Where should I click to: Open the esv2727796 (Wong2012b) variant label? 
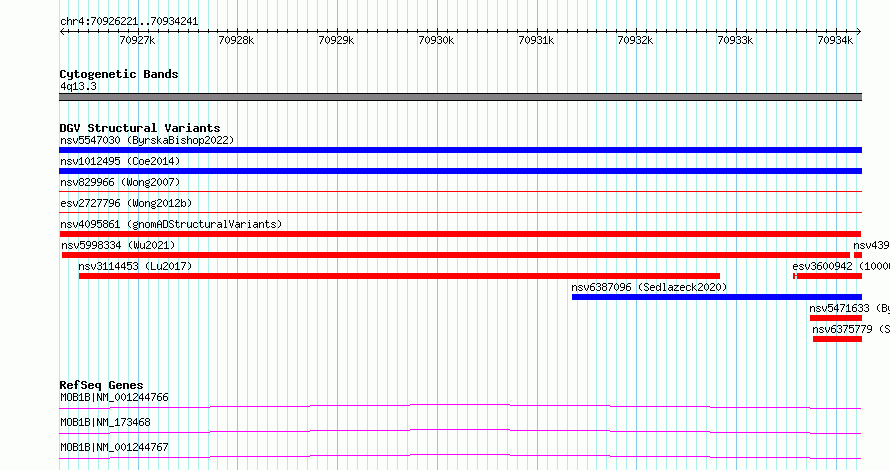[126, 203]
